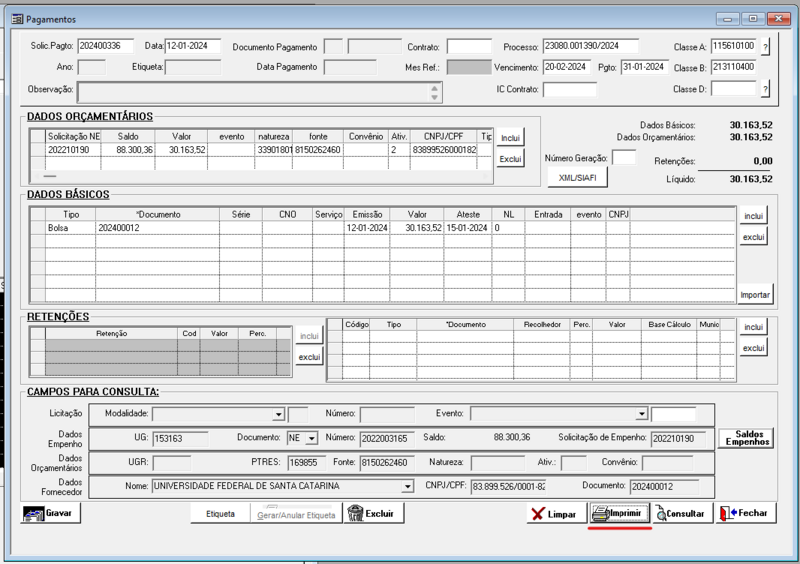Click the Imprimir printer button

[619, 513]
